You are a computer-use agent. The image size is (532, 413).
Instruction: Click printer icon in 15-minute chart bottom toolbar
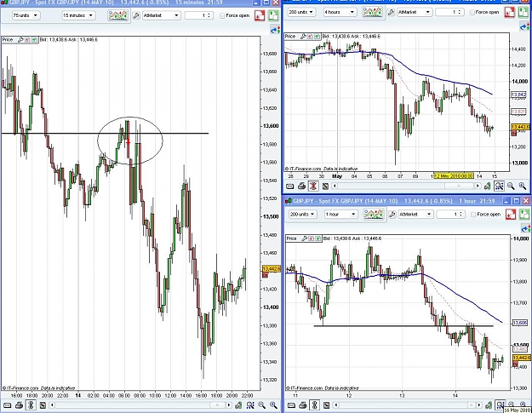point(19,405)
